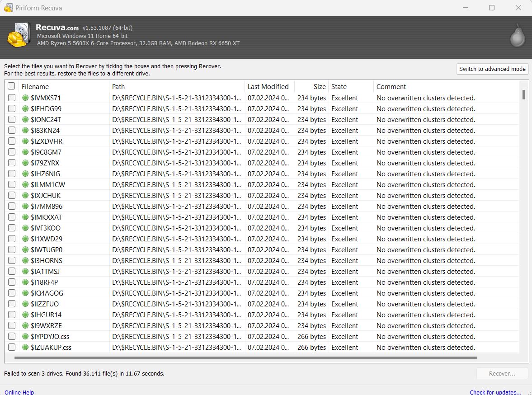
Task: Check the box next to $I9C8GM7
Action: click(12, 152)
